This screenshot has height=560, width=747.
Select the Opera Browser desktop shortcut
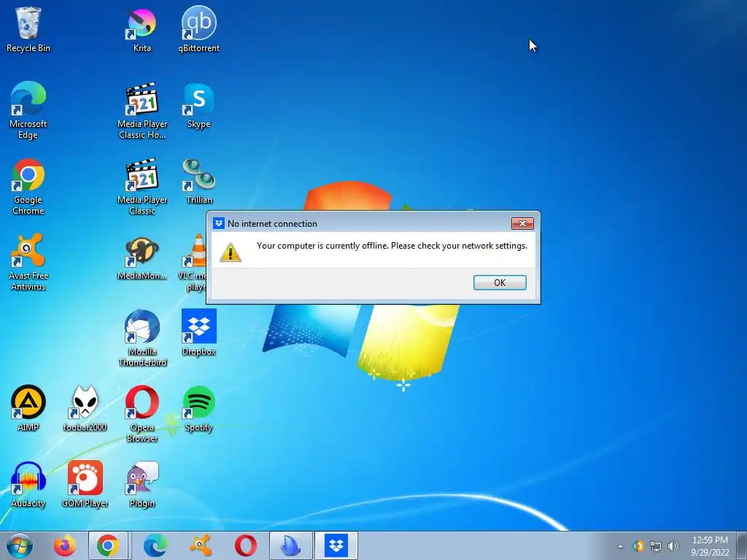142,413
